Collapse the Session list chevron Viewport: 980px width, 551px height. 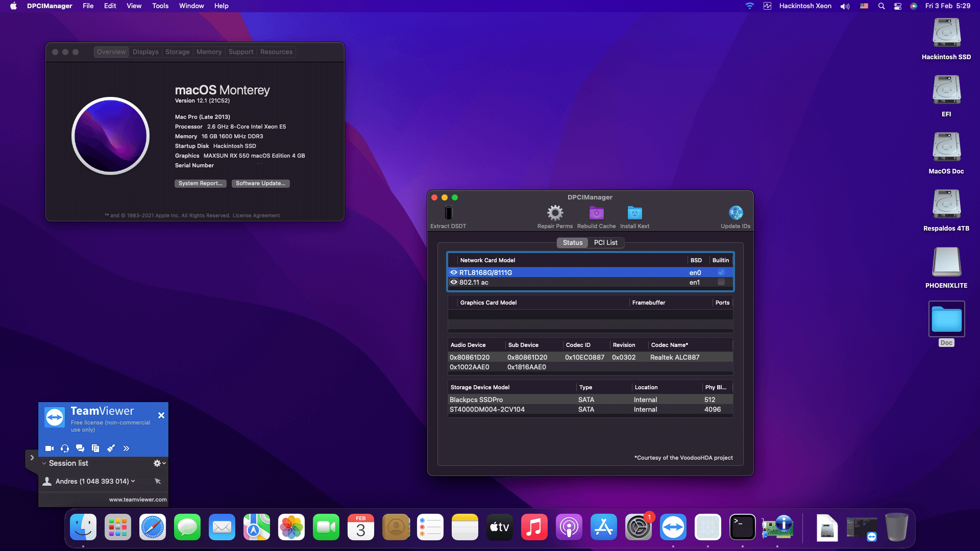[x=44, y=463]
